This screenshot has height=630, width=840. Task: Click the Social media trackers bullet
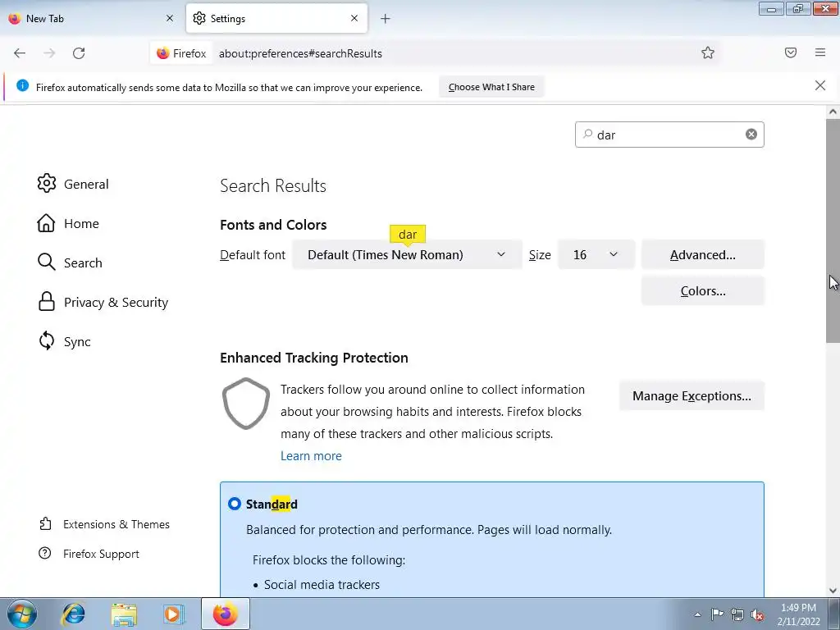point(322,584)
